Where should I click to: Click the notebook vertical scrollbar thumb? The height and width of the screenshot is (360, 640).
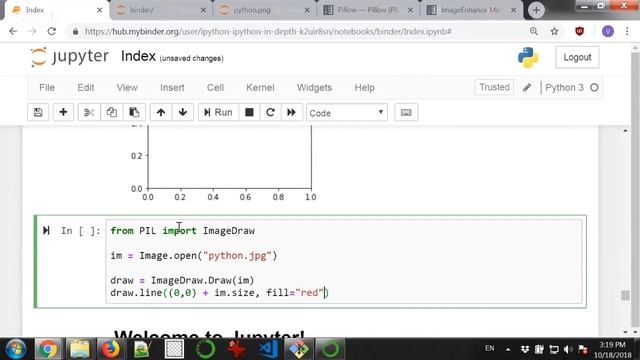625,295
